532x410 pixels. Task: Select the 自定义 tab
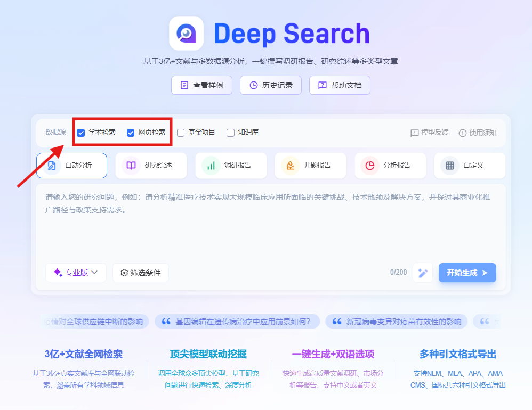470,166
